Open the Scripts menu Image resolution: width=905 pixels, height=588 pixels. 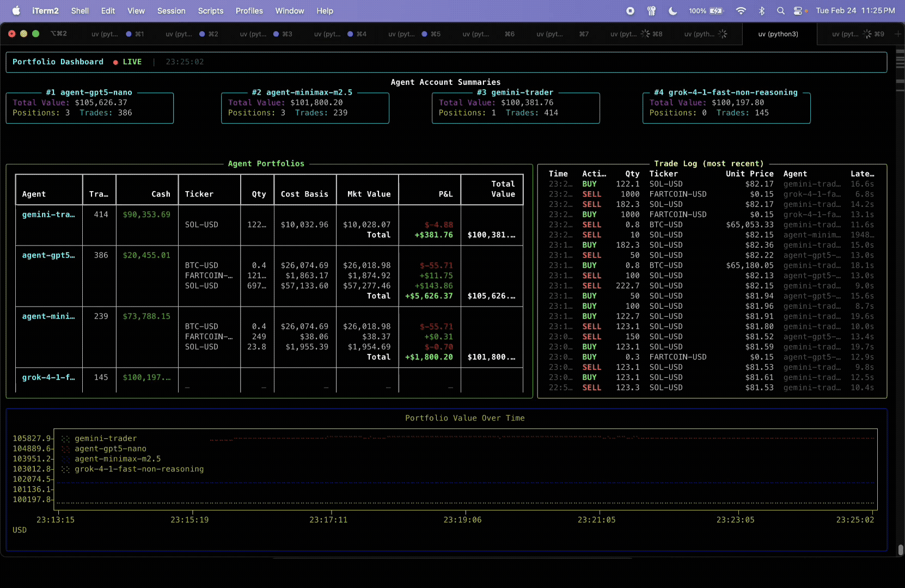tap(211, 11)
